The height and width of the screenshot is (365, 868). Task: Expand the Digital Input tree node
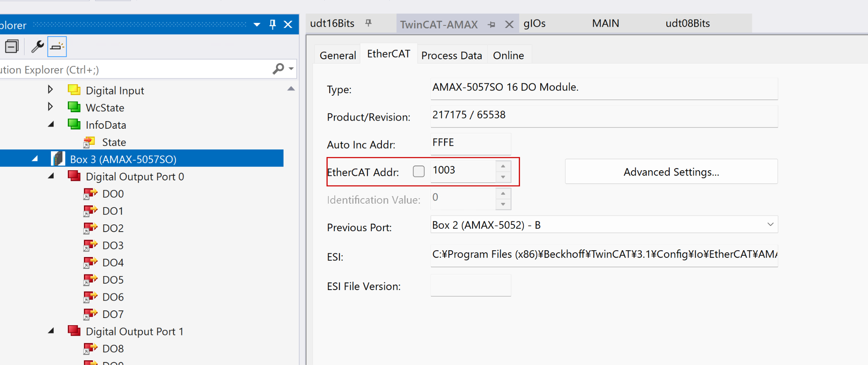coord(50,90)
